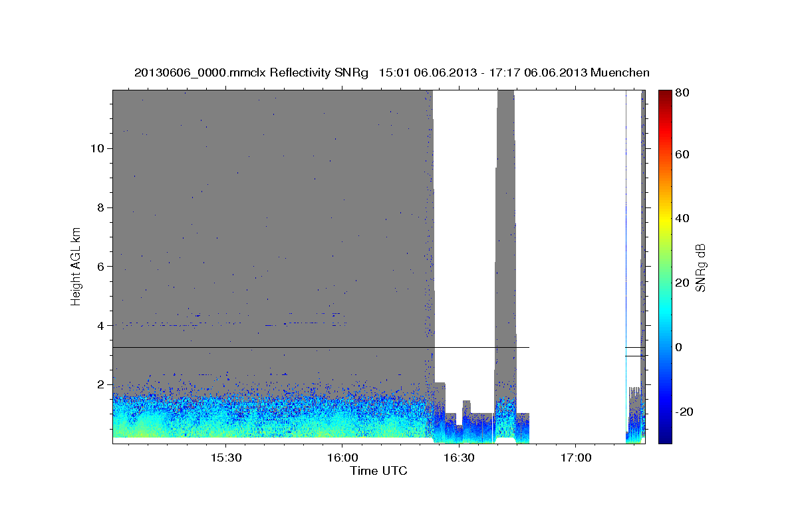Click the colorbar value 40
Image resolution: width=798 pixels, height=532 pixels.
(x=682, y=218)
